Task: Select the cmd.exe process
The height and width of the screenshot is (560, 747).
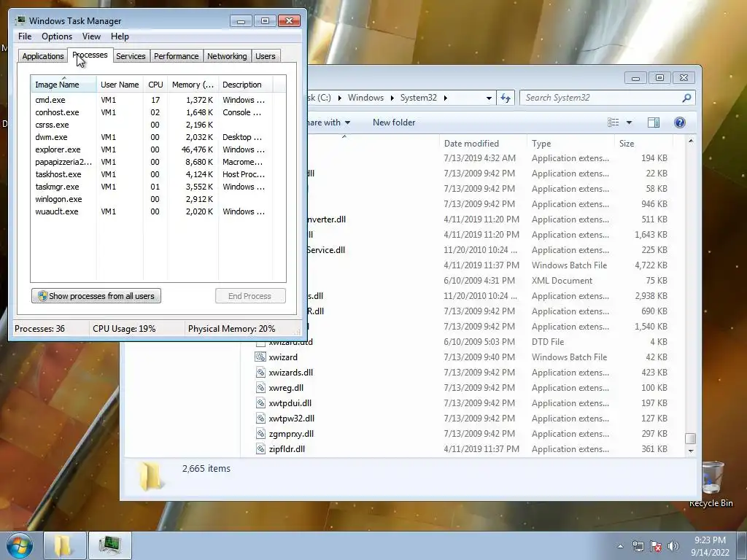Action: coord(152,99)
